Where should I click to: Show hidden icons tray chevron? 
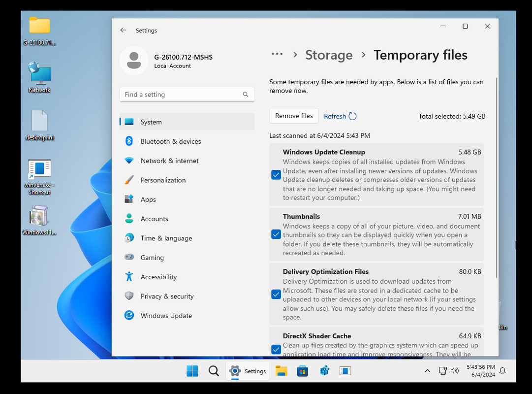click(x=428, y=371)
